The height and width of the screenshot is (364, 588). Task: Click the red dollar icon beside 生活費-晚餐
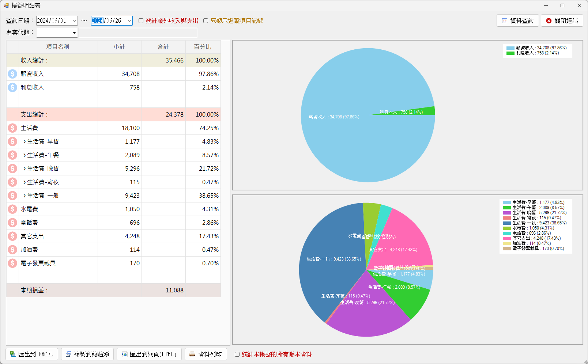[x=12, y=168]
